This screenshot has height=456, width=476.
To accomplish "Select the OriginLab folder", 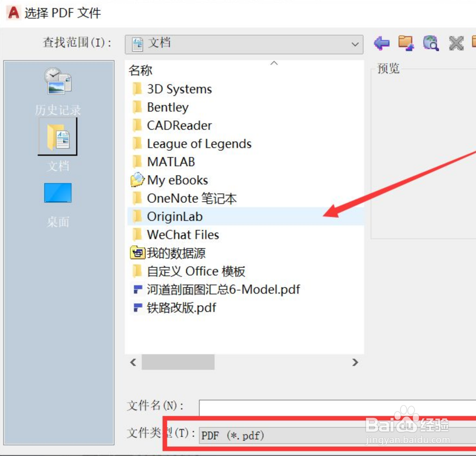I will (x=245, y=216).
